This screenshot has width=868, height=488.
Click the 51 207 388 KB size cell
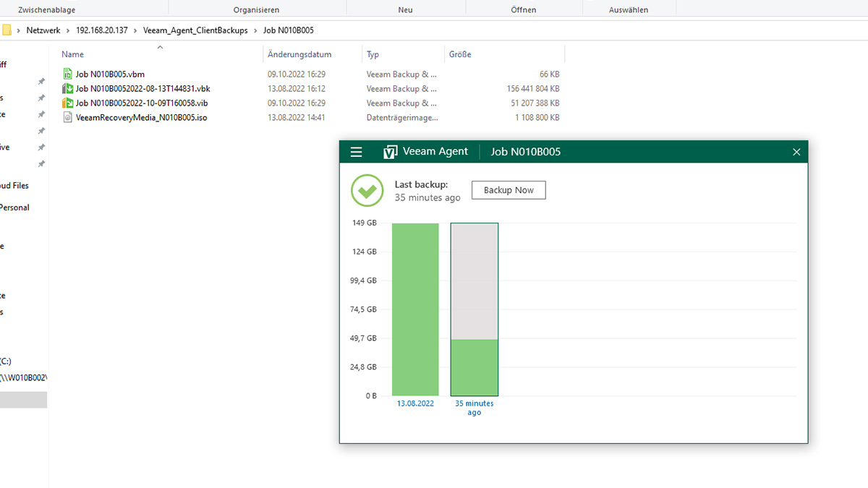coord(535,103)
